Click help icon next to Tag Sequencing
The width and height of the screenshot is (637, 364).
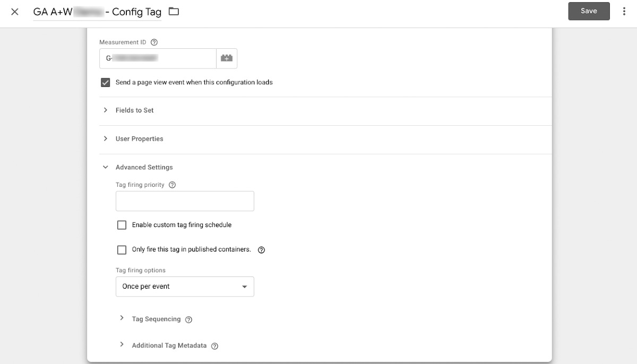(188, 319)
